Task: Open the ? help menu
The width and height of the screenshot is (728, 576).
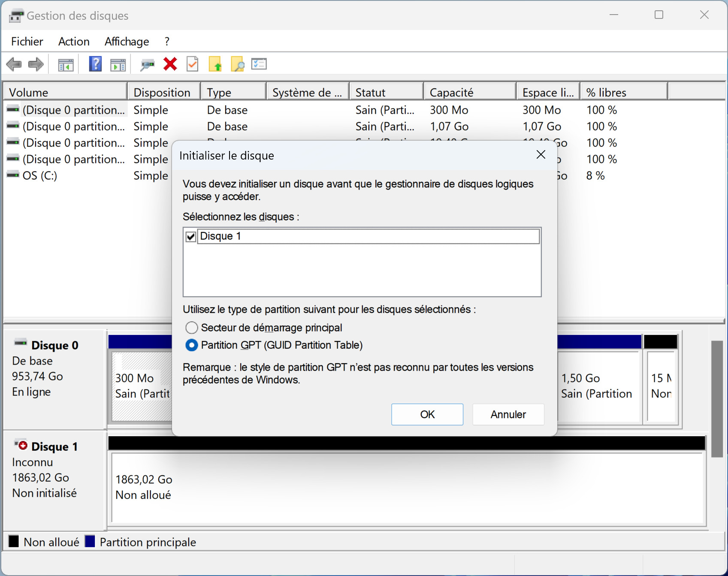Action: [167, 42]
